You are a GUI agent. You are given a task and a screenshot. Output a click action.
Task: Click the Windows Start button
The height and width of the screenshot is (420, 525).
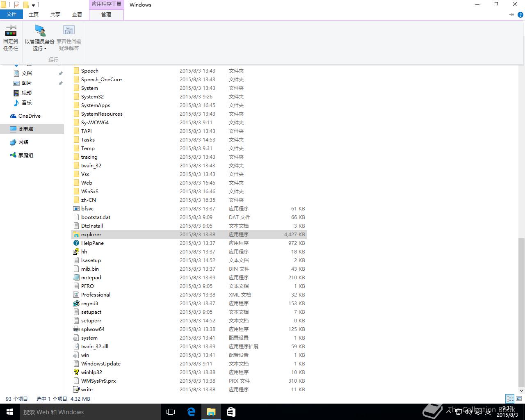pyautogui.click(x=10, y=412)
